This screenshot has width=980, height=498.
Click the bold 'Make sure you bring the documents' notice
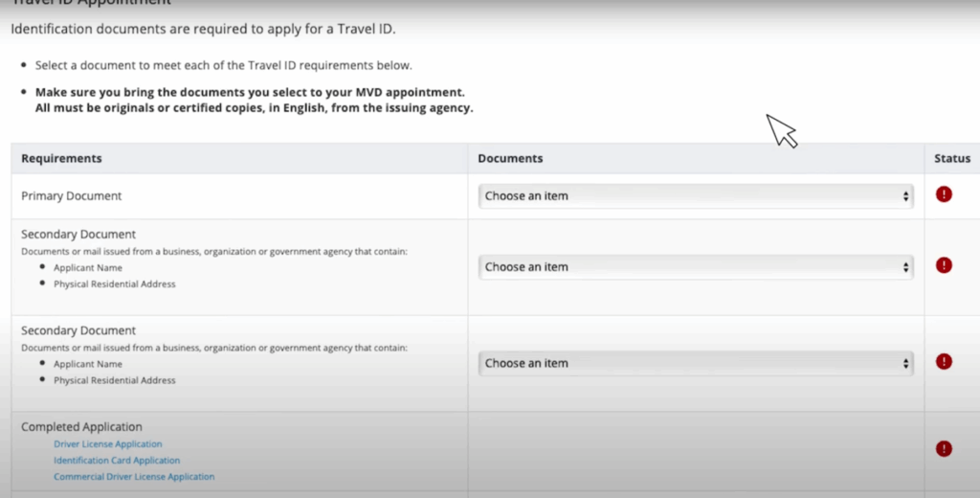[254, 101]
